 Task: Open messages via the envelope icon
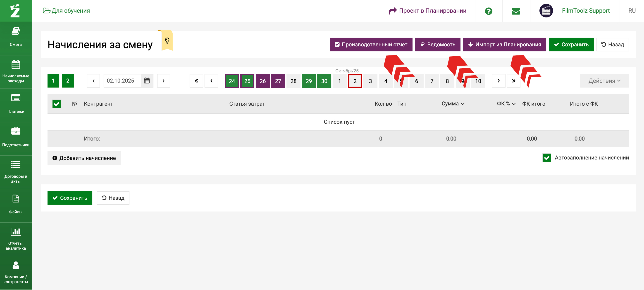[x=516, y=11]
